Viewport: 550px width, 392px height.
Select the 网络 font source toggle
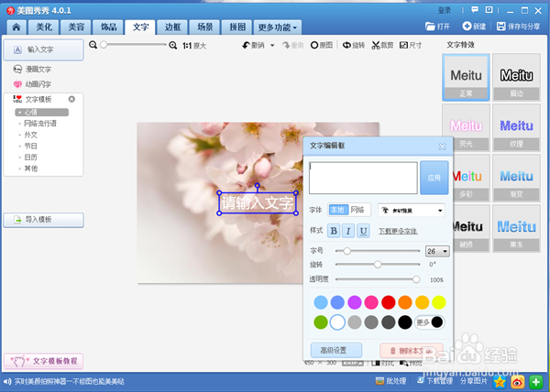(x=357, y=210)
